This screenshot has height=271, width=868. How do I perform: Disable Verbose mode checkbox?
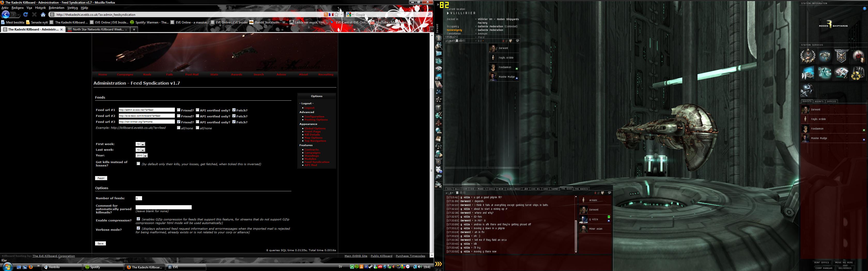click(138, 228)
